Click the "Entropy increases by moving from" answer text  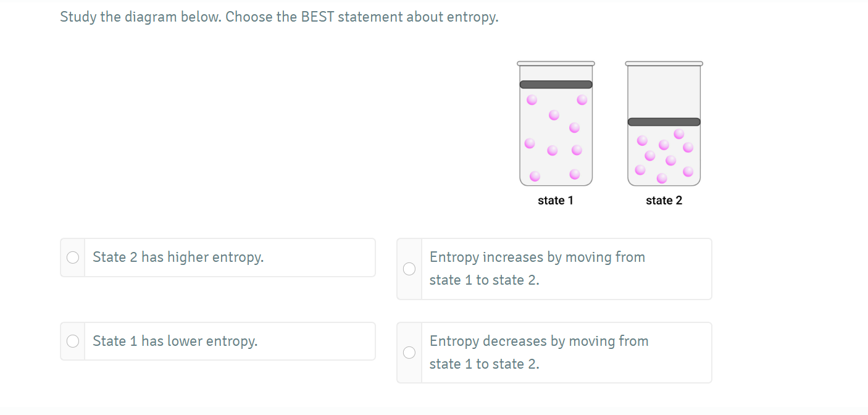coord(537,258)
